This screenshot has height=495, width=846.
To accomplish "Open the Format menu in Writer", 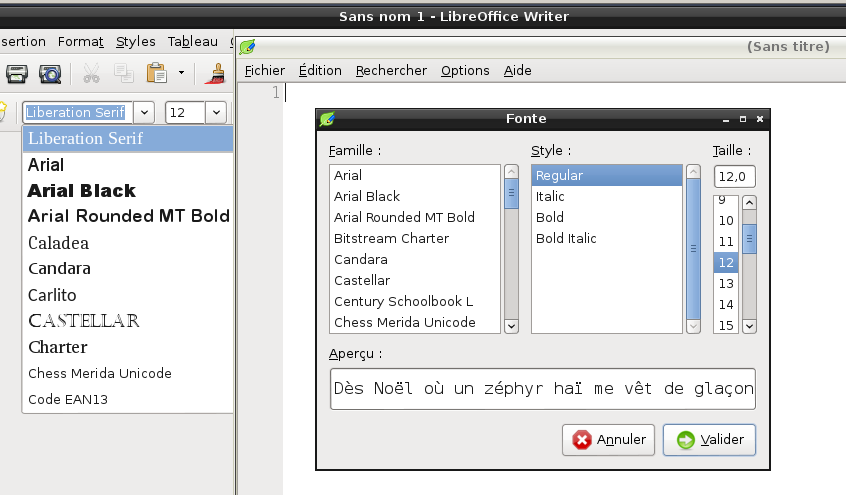I will pos(80,42).
